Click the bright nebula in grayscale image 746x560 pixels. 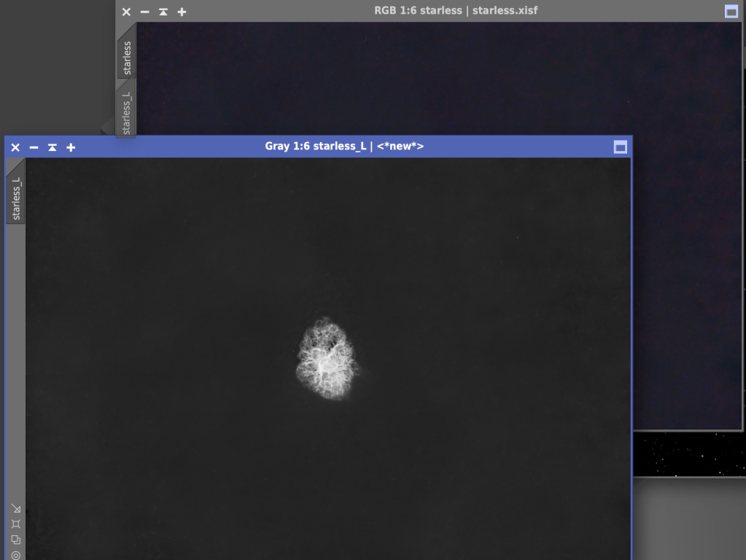[327, 359]
